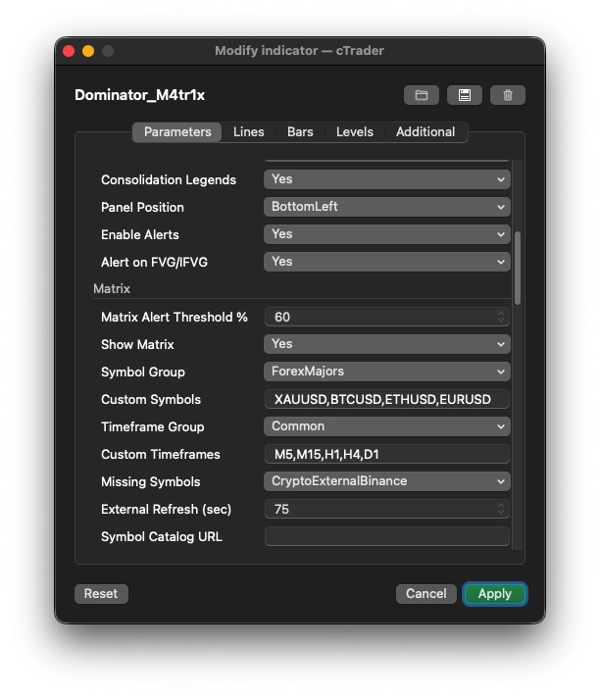
Task: Open the Levels tab
Action: point(354,132)
